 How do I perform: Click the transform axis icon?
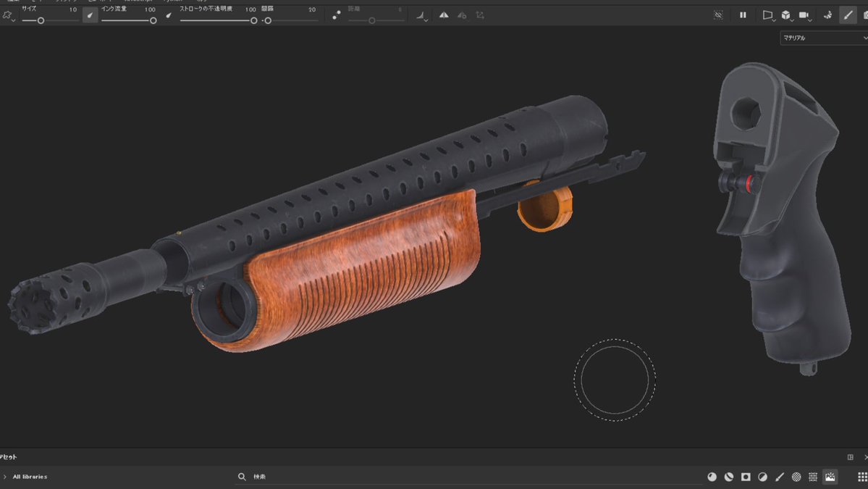pyautogui.click(x=480, y=15)
